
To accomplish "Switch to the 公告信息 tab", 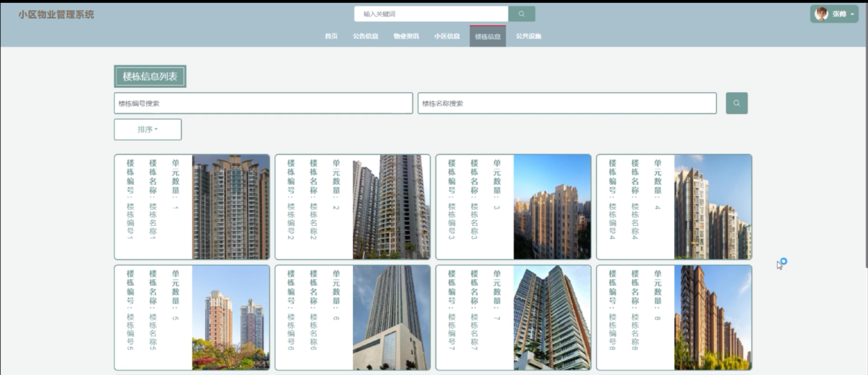I will click(x=366, y=36).
